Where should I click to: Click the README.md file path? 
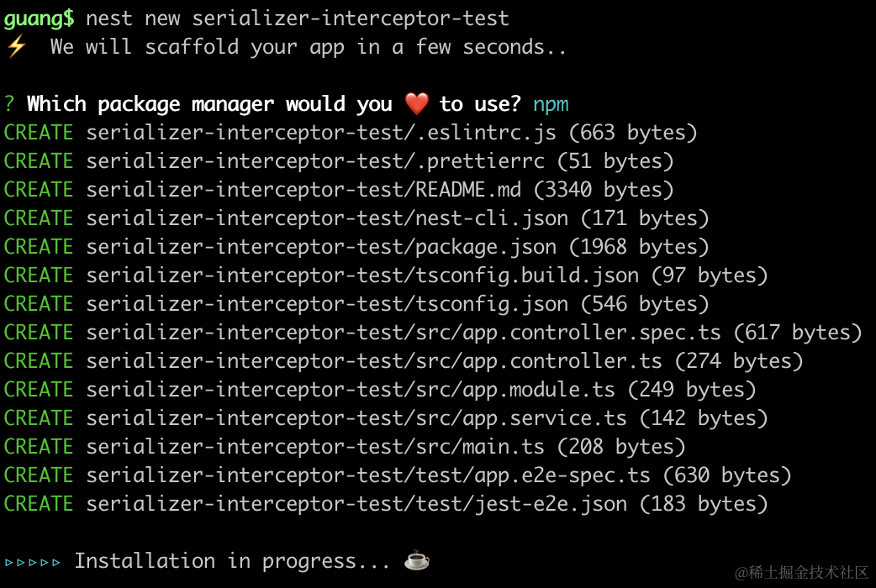tap(303, 190)
